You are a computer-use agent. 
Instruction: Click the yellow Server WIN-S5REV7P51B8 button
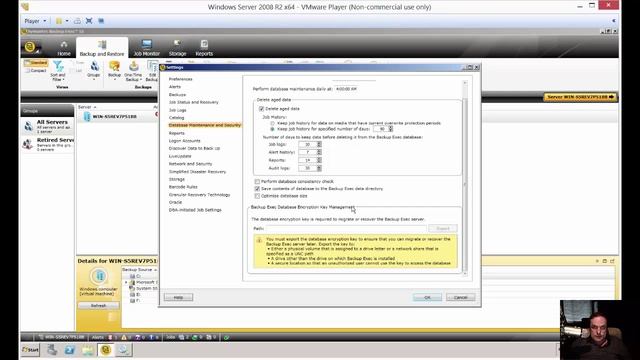coord(580,97)
